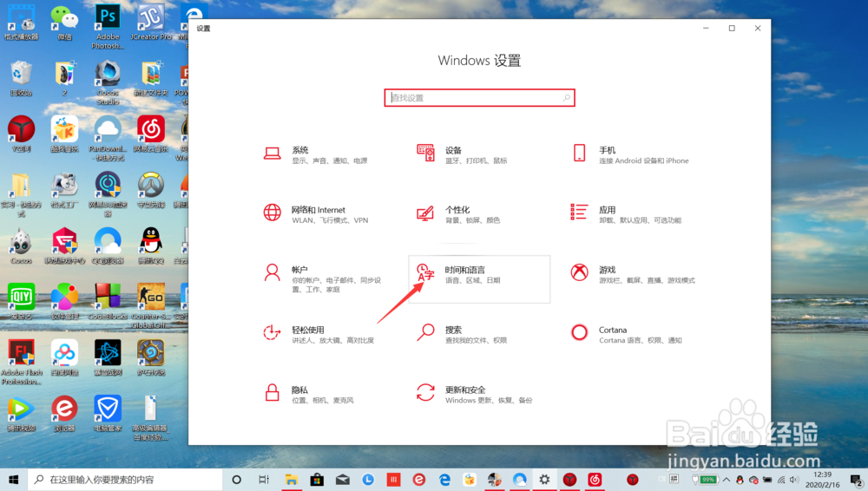Image resolution: width=868 pixels, height=491 pixels.
Task: Select the 新建文件夹 folder on desktop
Action: (150, 79)
